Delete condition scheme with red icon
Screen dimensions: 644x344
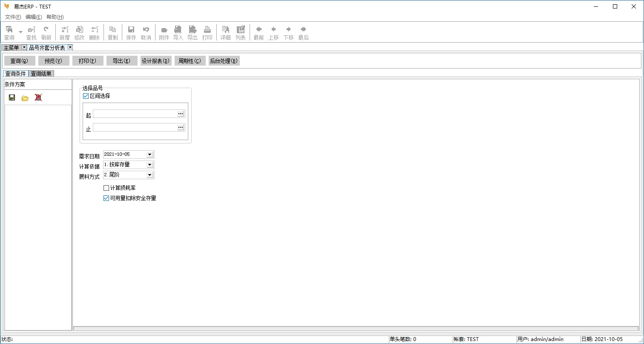[38, 97]
